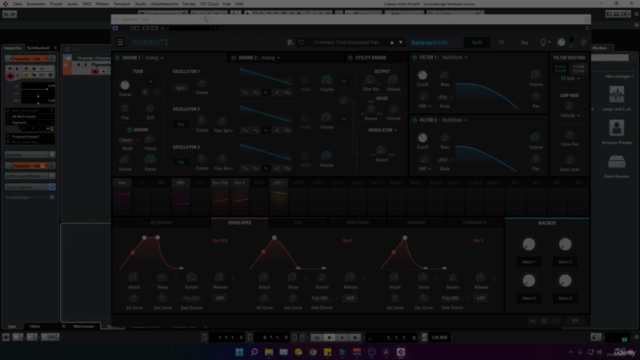This screenshot has height=360, width=640.
Task: Toggle Engine 2 power button
Action: [x=233, y=58]
